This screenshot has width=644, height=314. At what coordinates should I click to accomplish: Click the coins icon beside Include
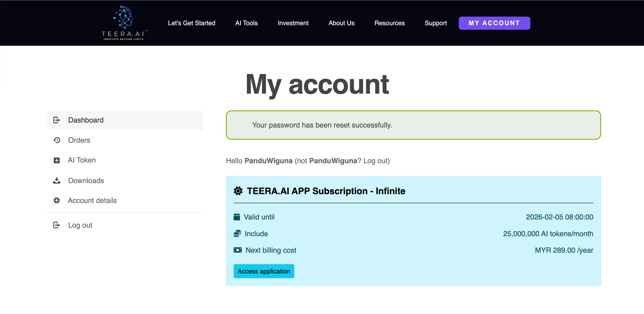(237, 234)
